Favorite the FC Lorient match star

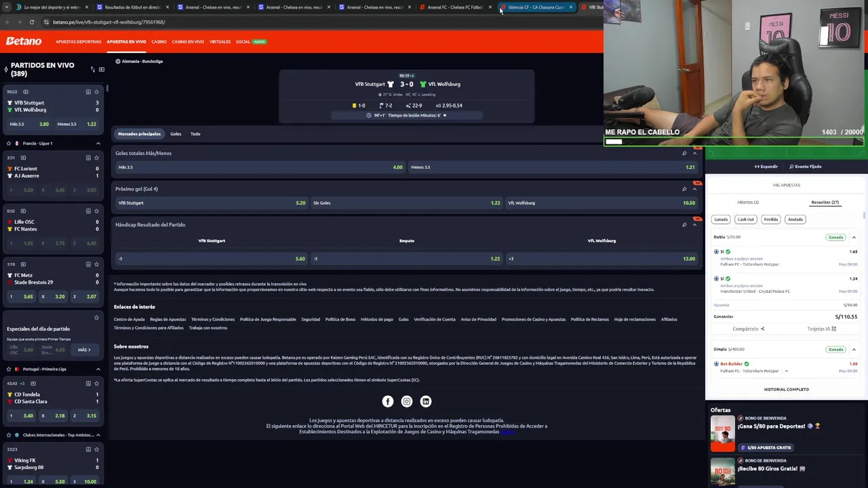coord(96,157)
